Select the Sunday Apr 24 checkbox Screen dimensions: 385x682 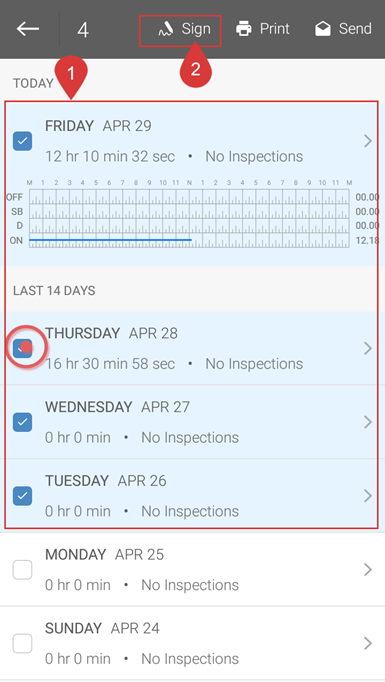pyautogui.click(x=22, y=643)
